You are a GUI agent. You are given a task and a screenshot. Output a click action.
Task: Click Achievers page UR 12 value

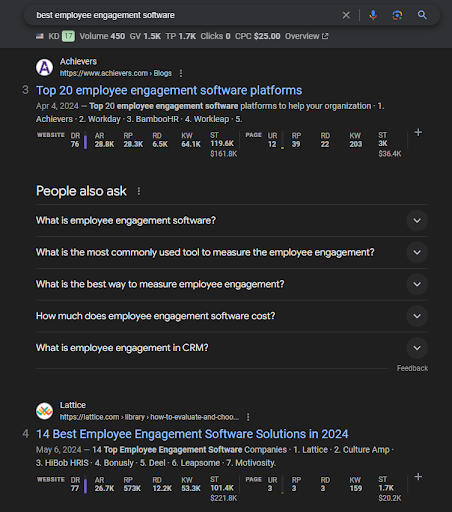(272, 144)
